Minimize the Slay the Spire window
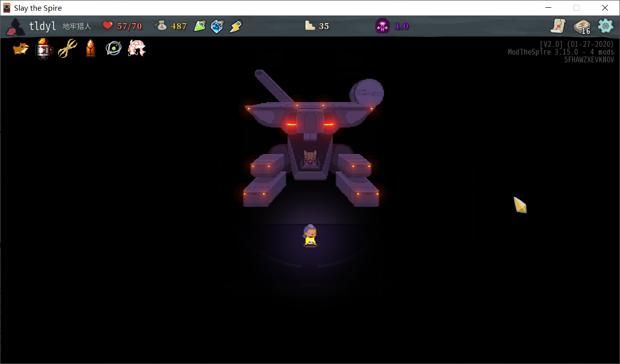The height and width of the screenshot is (364, 620). [x=548, y=8]
